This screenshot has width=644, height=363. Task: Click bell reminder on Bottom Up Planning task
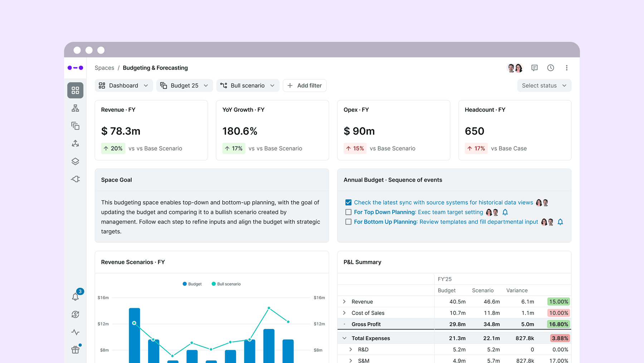click(560, 222)
